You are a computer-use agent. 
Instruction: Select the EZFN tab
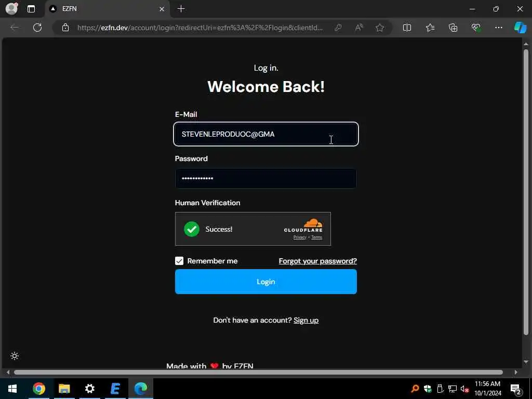(107, 9)
